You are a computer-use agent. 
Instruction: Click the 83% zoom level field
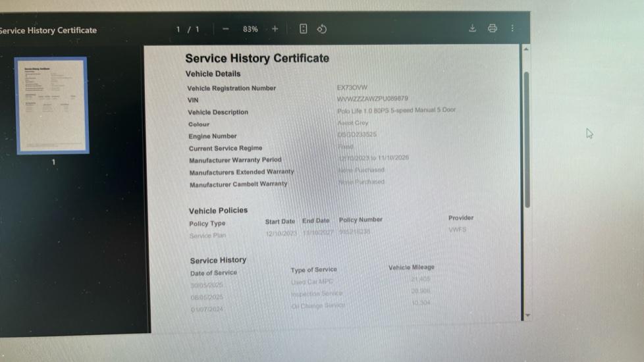pyautogui.click(x=250, y=29)
